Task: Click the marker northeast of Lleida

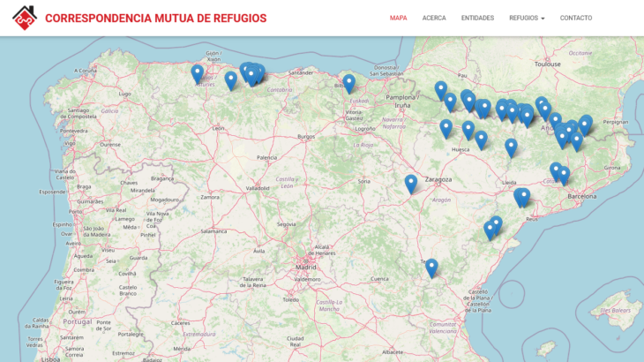Action: (511, 148)
